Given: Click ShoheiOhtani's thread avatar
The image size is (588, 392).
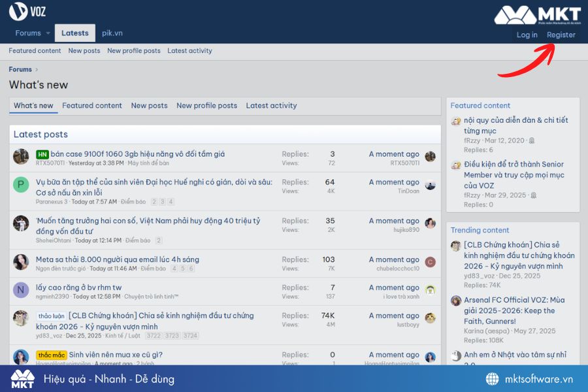Looking at the screenshot, I should 21,223.
